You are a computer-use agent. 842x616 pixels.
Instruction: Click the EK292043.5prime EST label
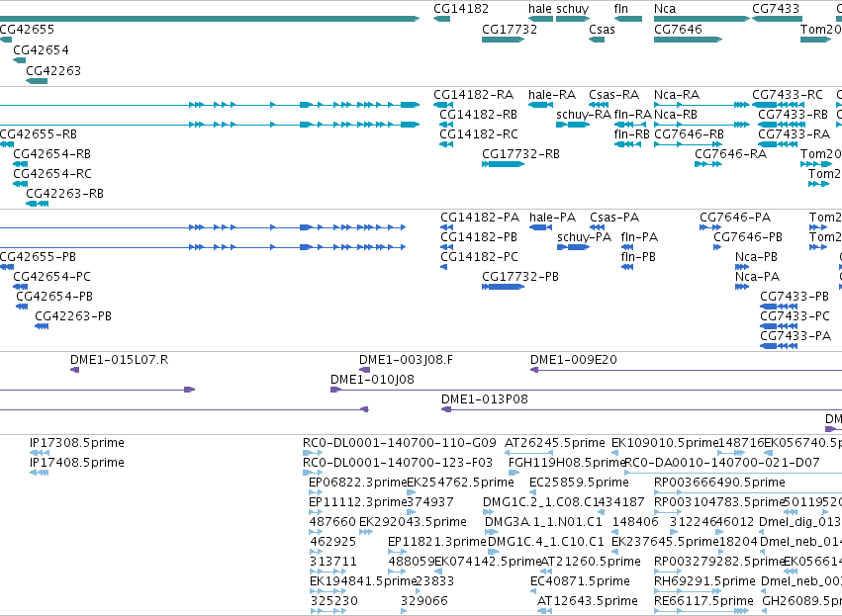413,522
